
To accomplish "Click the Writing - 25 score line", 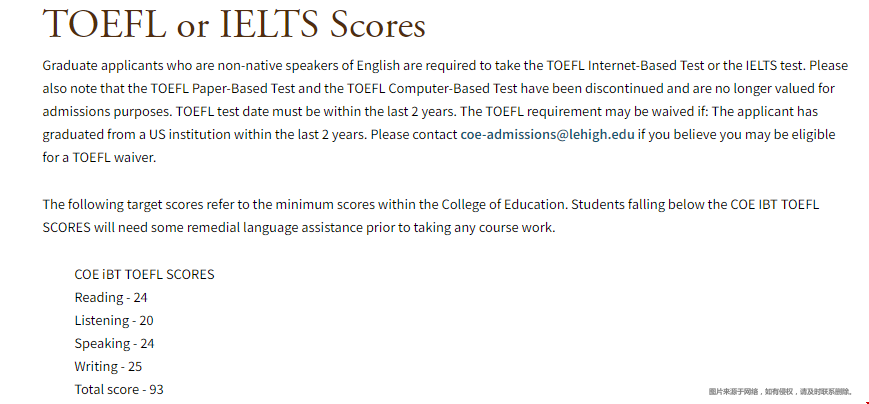I will click(x=108, y=366).
